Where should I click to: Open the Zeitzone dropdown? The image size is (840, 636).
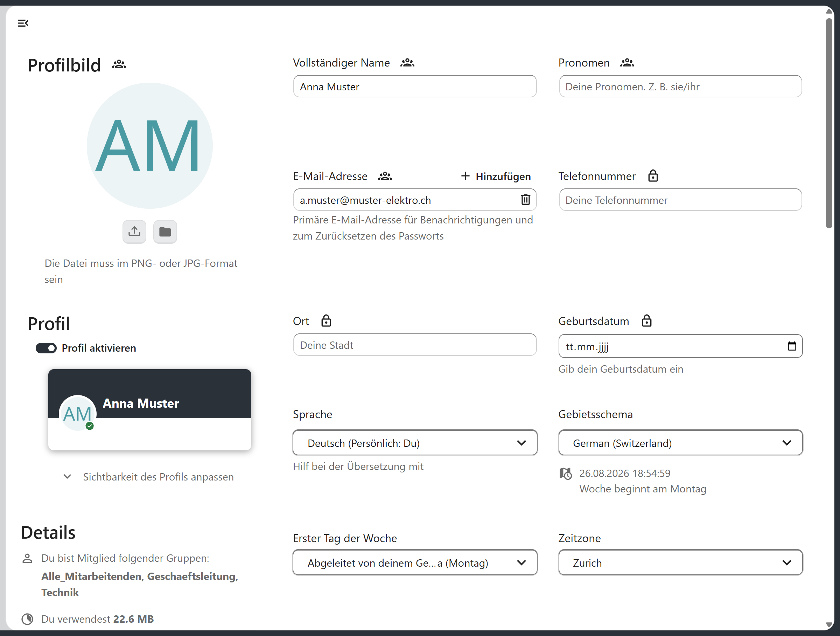(x=680, y=563)
